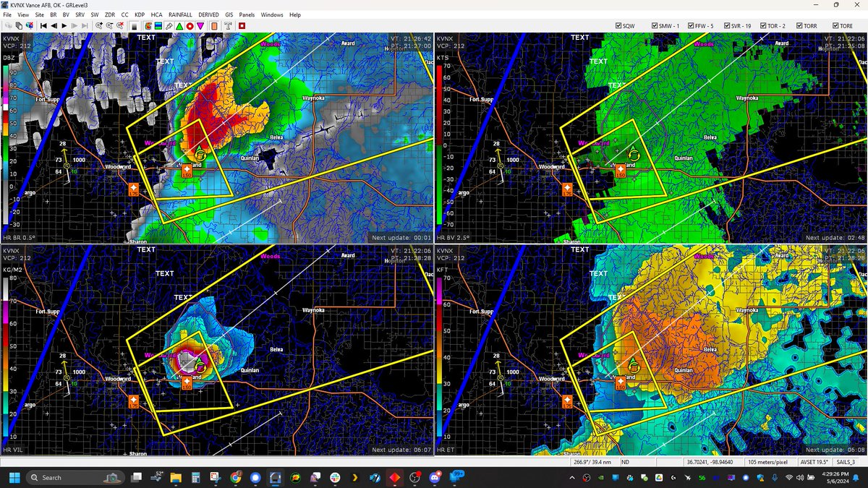Click the orange L75 marker in the VIL panel

(133, 400)
